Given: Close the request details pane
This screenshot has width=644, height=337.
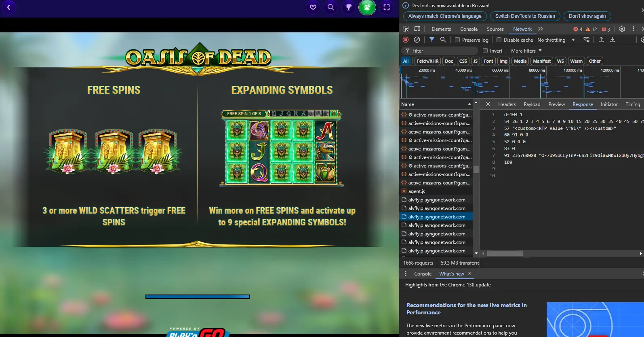Looking at the screenshot, I should click(488, 104).
